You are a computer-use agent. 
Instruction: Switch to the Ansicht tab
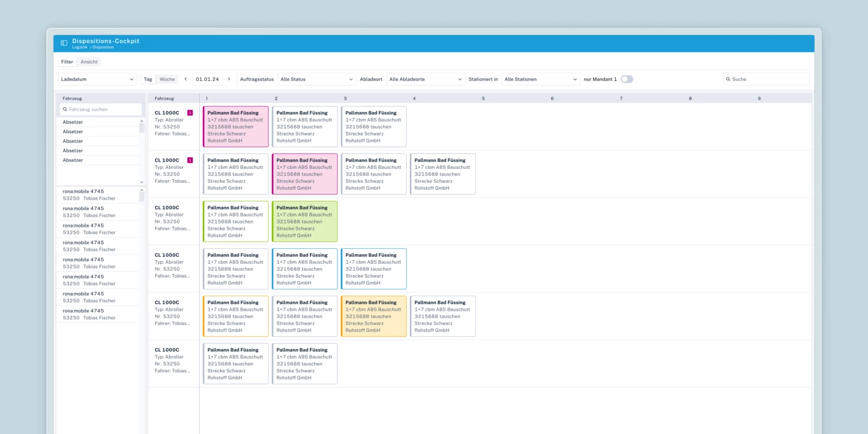tap(89, 62)
